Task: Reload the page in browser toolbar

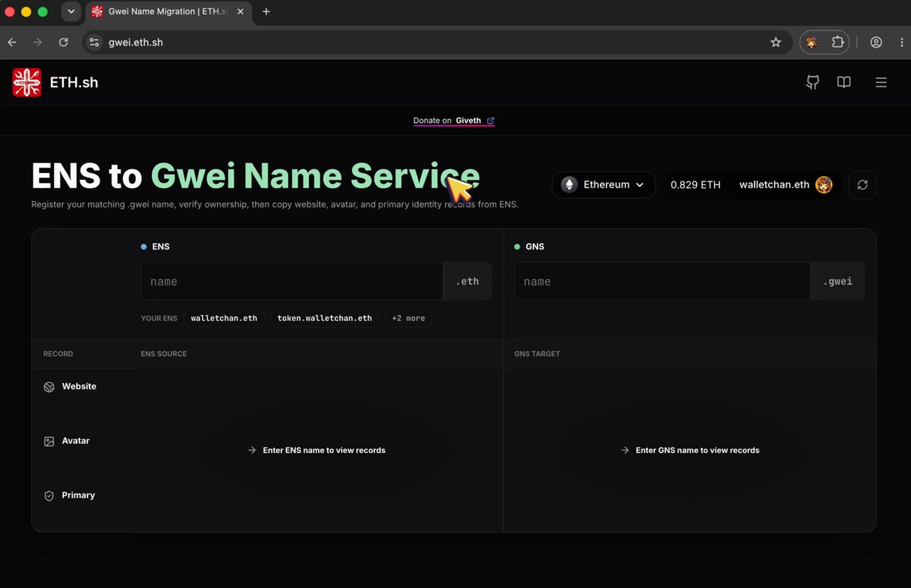Action: tap(63, 42)
